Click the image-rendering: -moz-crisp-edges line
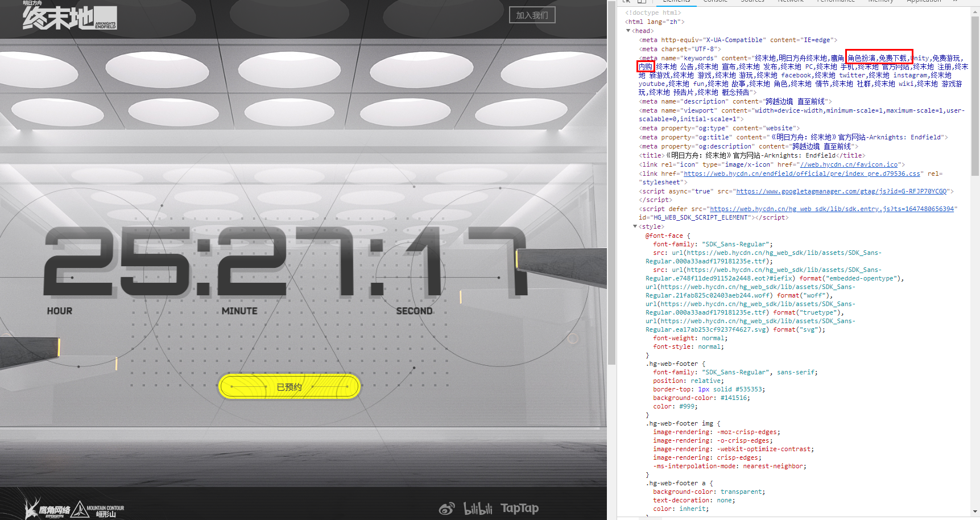The image size is (980, 520). 717,432
